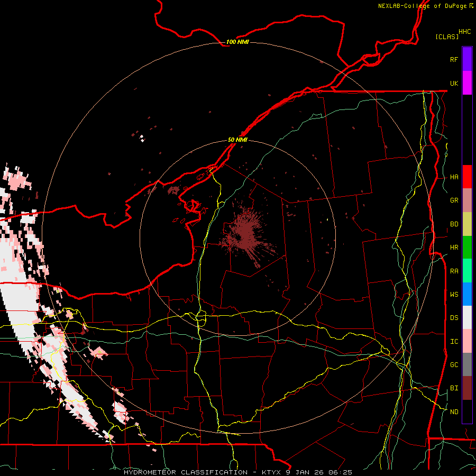Click the dark green HR legend swatch
Viewport: 476px width, 476px height.
point(467,247)
